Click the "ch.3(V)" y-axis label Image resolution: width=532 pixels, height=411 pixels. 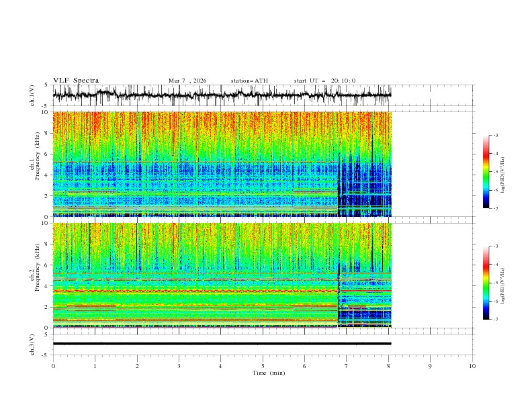[x=32, y=345]
